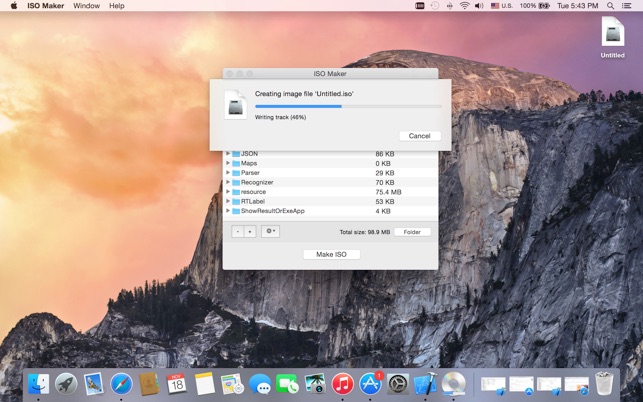
Task: Expand the Parser folder
Action: click(x=228, y=172)
